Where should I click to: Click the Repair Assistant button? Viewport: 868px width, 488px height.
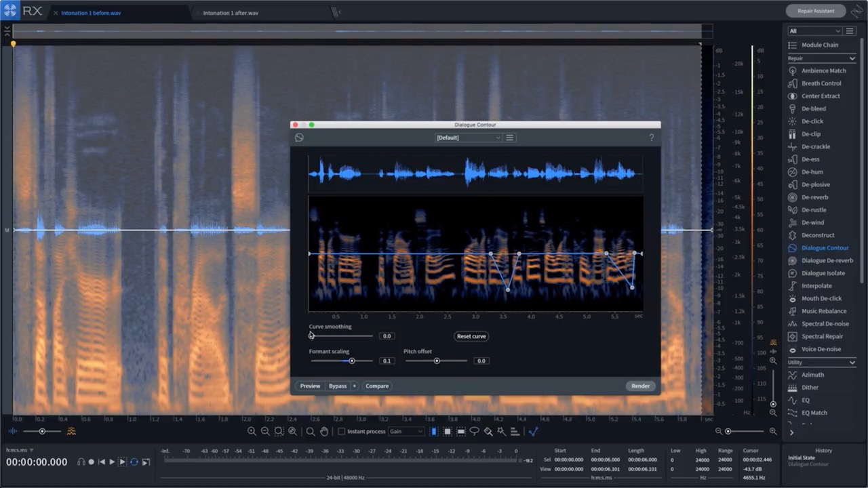pyautogui.click(x=816, y=11)
